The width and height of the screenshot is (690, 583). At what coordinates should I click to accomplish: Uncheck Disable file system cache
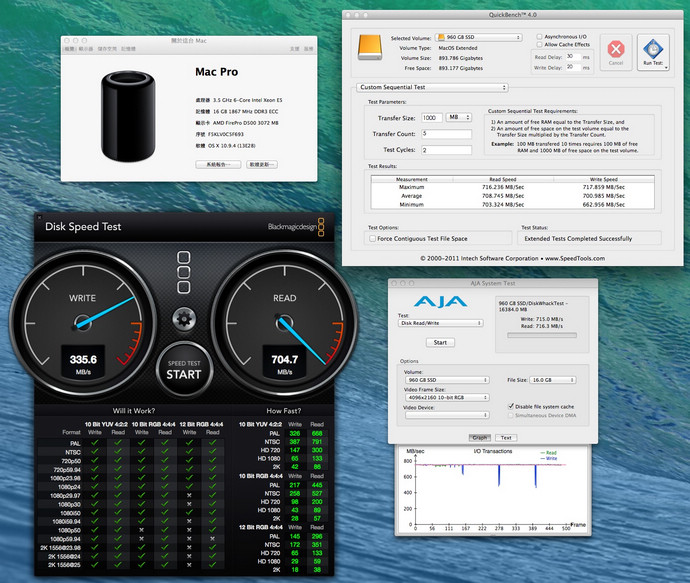tap(511, 406)
